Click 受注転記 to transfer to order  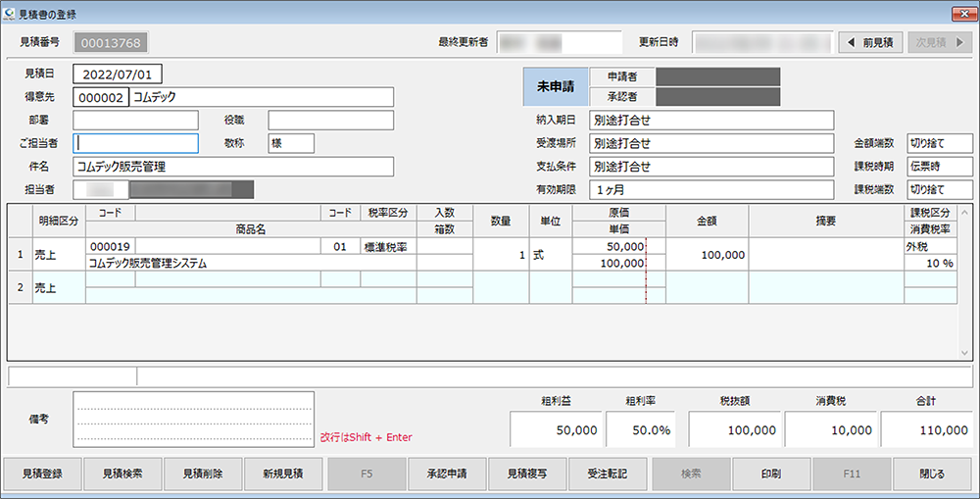(x=609, y=474)
